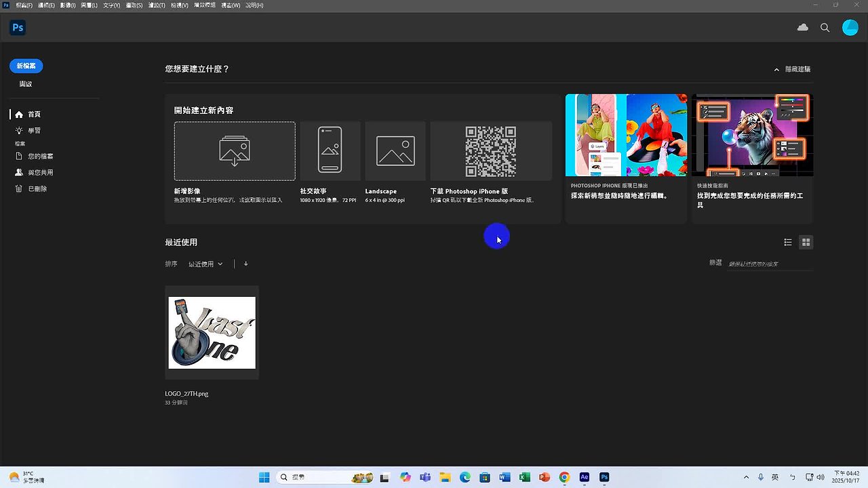Launch After Effects from the taskbar

584,477
